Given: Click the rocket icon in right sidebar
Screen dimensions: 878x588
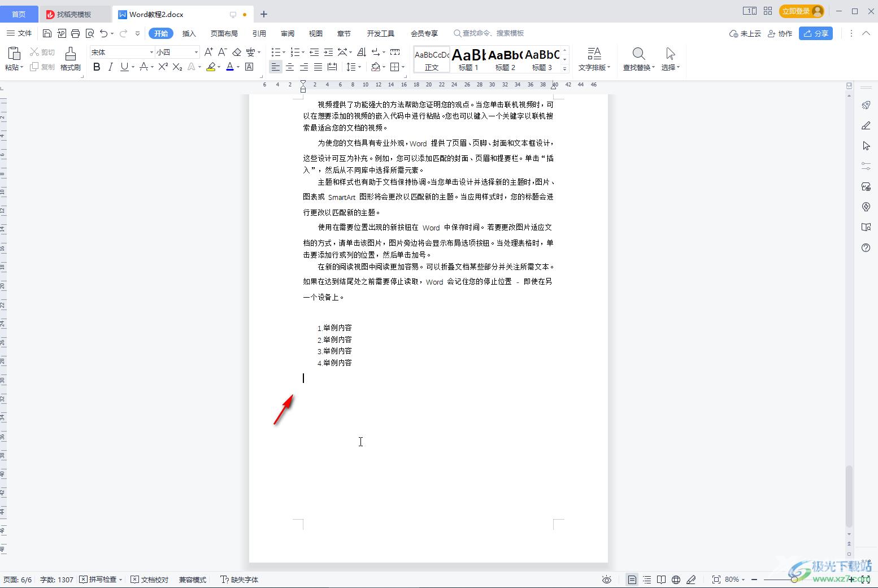Looking at the screenshot, I should pyautogui.click(x=866, y=105).
